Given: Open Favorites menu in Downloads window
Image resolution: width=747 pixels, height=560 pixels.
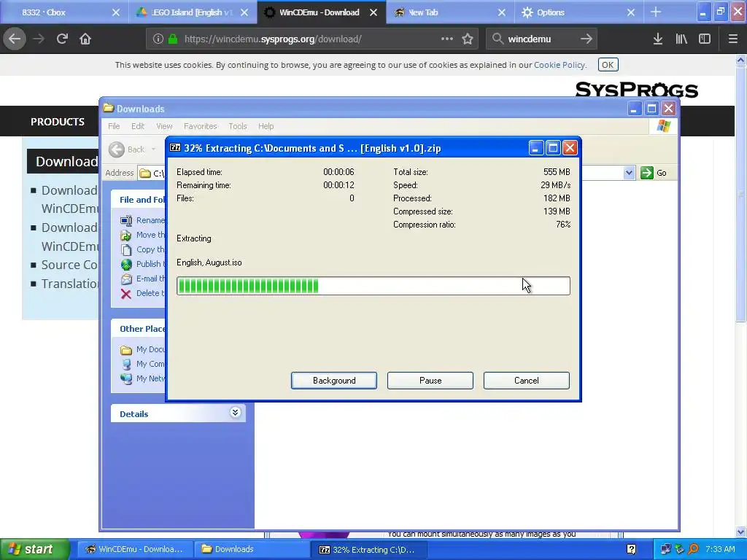Looking at the screenshot, I should (201, 126).
